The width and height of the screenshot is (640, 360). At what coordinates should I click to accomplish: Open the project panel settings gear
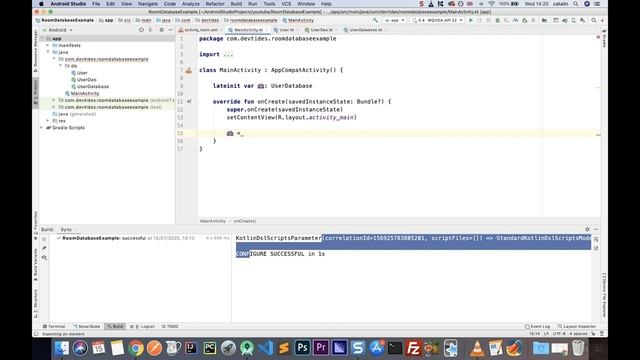[x=161, y=30]
